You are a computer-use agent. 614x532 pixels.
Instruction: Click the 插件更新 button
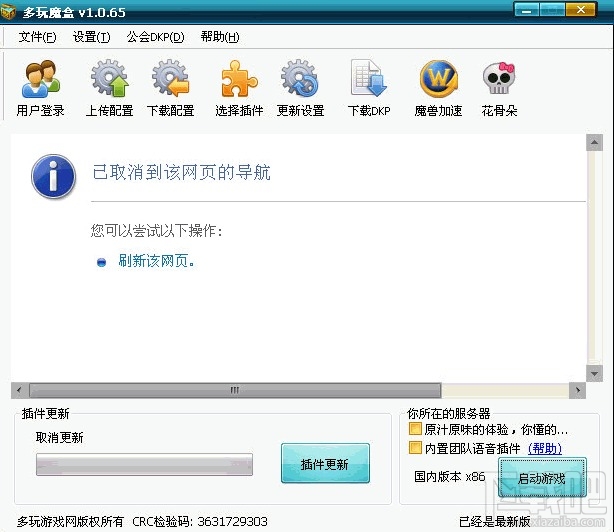point(325,463)
